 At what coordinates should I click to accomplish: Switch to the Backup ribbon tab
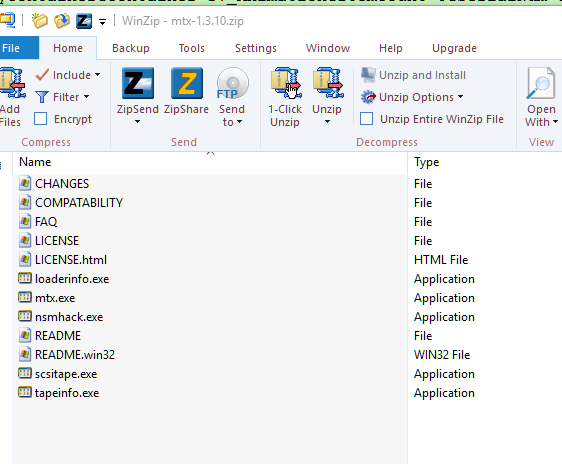131,48
